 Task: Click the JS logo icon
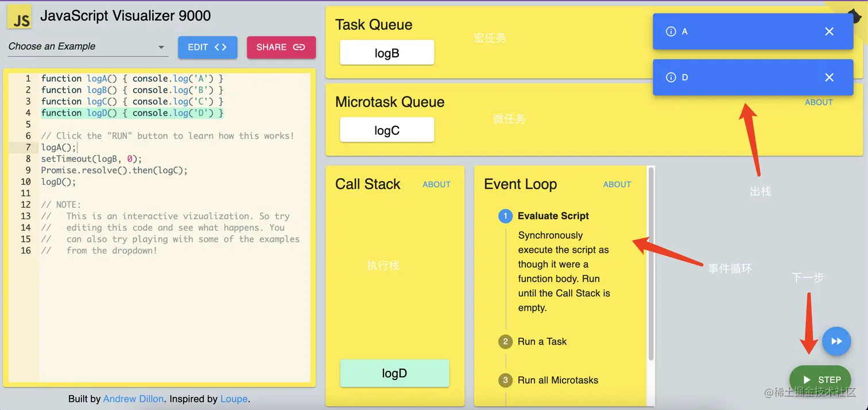[x=19, y=17]
